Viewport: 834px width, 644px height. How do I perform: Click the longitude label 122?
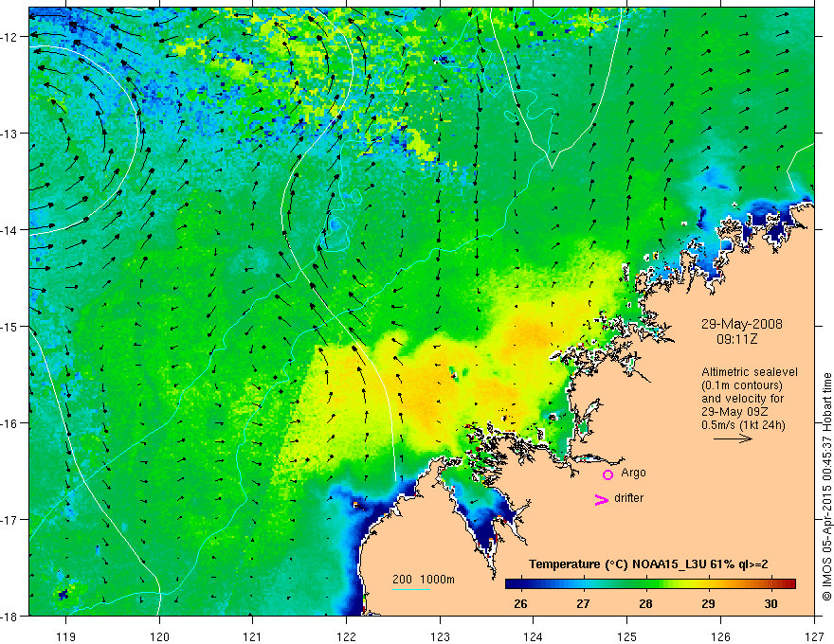click(x=346, y=636)
